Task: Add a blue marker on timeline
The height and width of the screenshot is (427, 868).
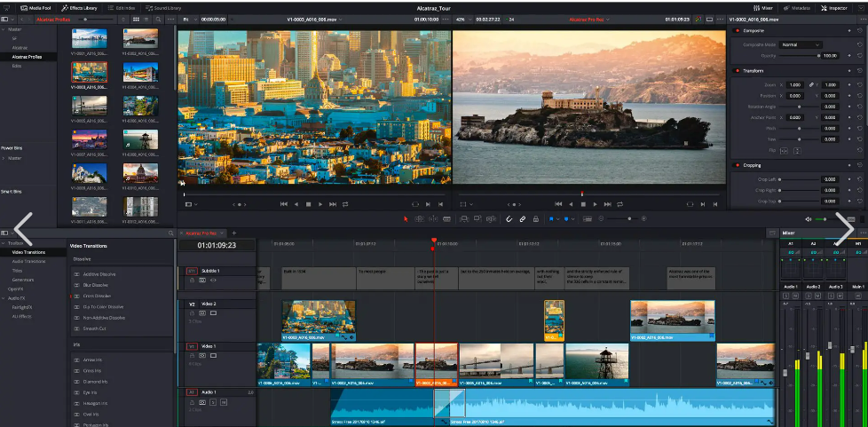Action: click(x=566, y=218)
